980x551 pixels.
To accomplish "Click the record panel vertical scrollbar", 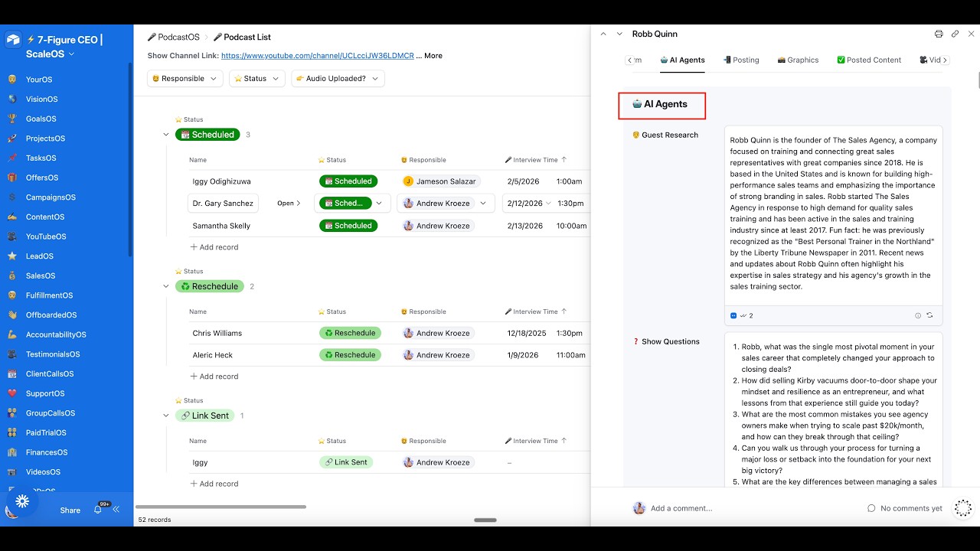I will point(978,80).
